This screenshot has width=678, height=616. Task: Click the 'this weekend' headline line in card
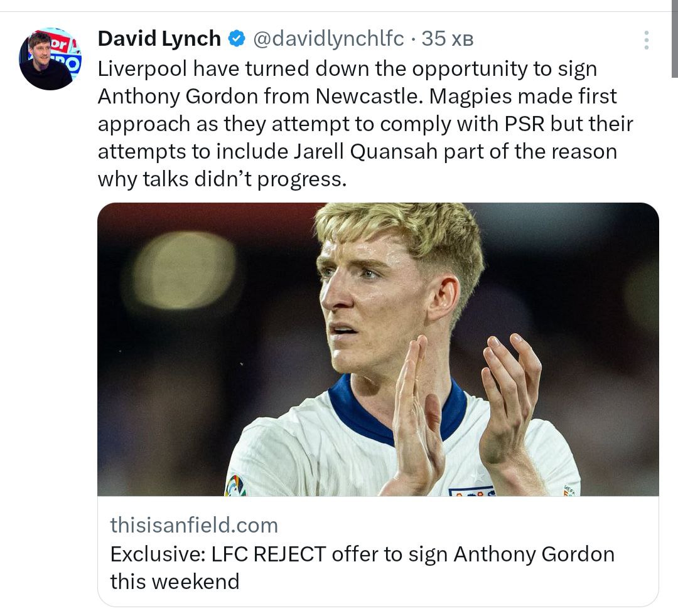tap(175, 581)
